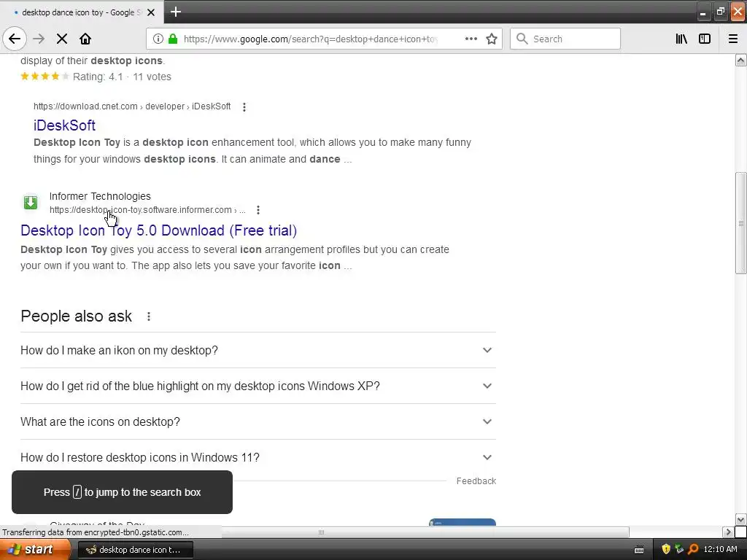Toggle the sidebar view icon

click(x=705, y=39)
